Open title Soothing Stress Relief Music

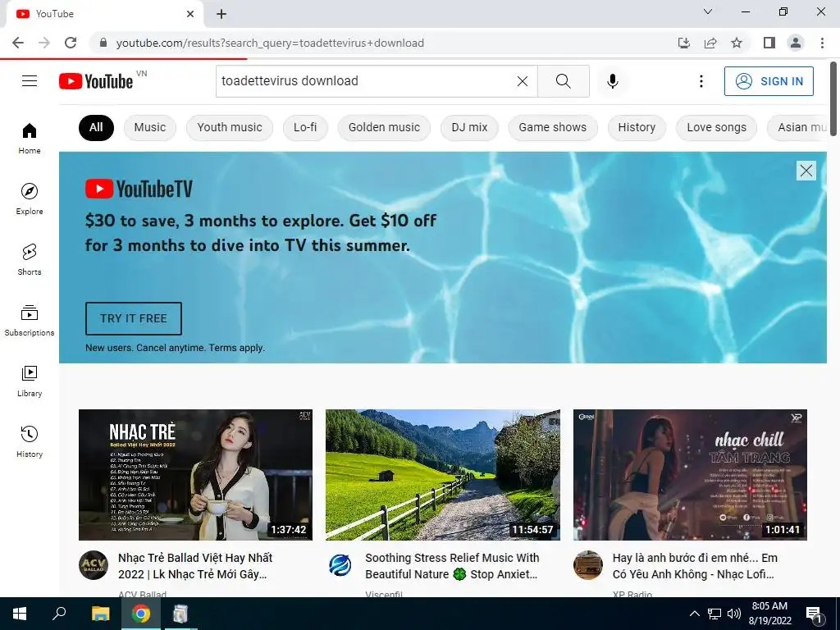[452, 566]
